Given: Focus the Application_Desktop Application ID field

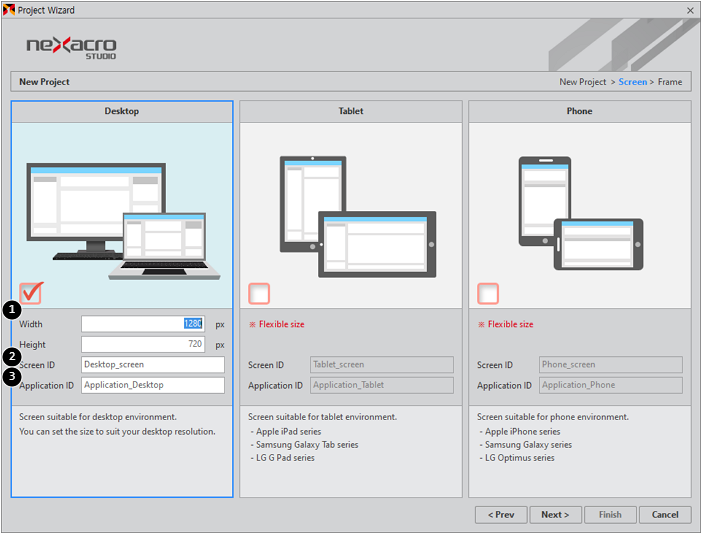Looking at the screenshot, I should [153, 385].
